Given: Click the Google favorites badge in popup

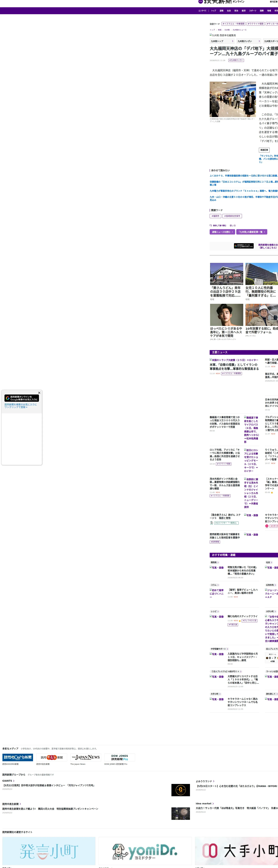Looking at the screenshot, I should click(22, 398).
